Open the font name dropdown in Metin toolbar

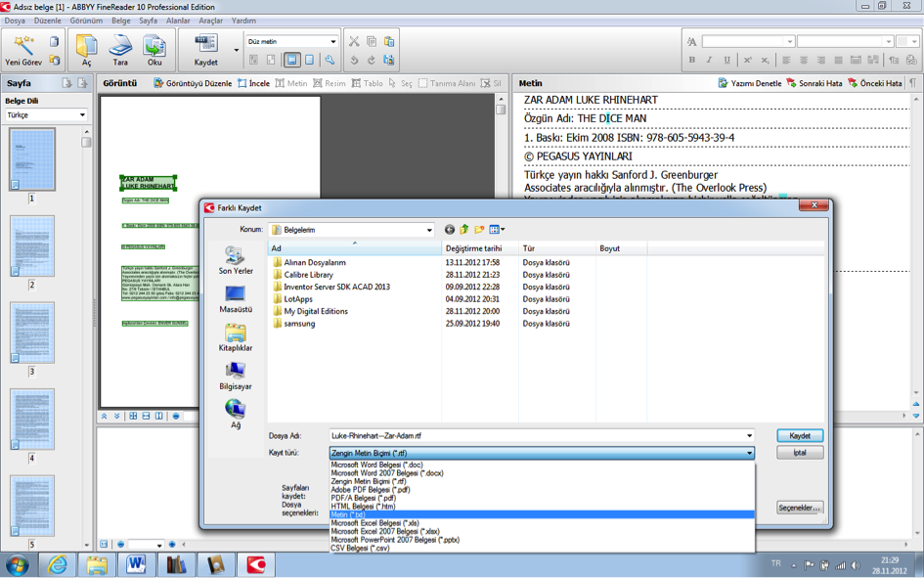coord(790,41)
